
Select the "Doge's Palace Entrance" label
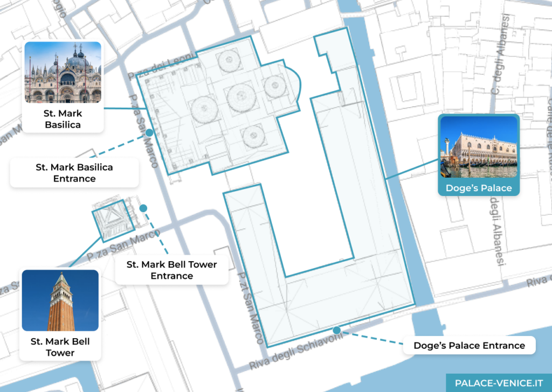pos(470,346)
